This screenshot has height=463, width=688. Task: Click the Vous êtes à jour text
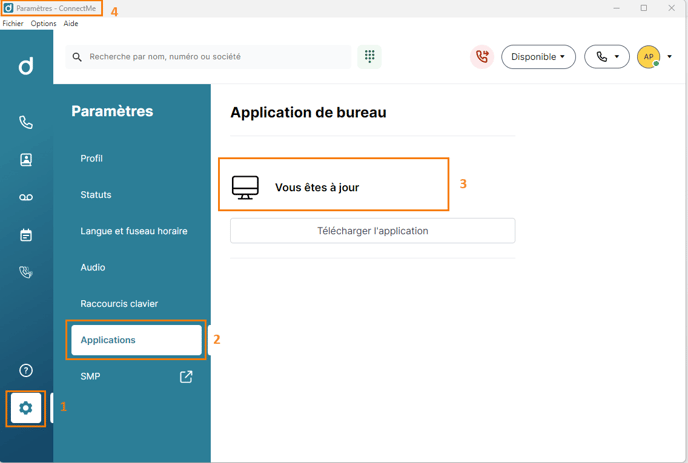[317, 187]
